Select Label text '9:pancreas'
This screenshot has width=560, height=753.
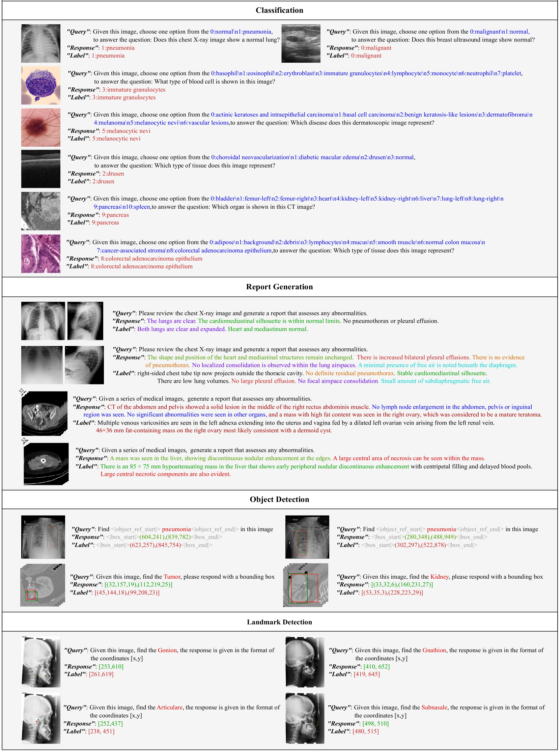[x=106, y=223]
